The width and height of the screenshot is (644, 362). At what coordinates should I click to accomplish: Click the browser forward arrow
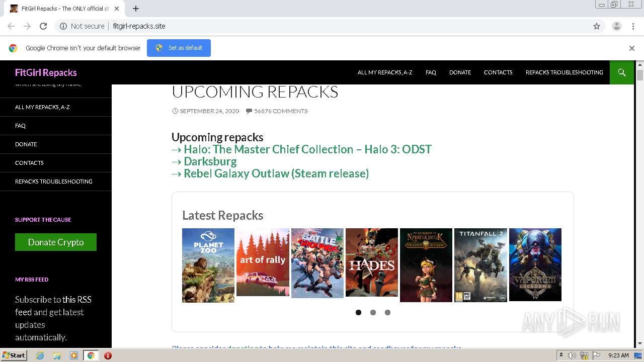(x=27, y=26)
